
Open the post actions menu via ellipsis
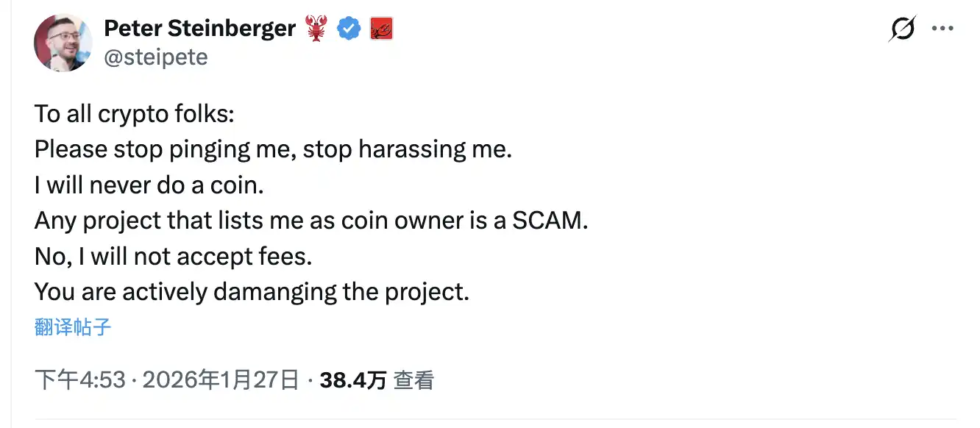click(x=943, y=28)
